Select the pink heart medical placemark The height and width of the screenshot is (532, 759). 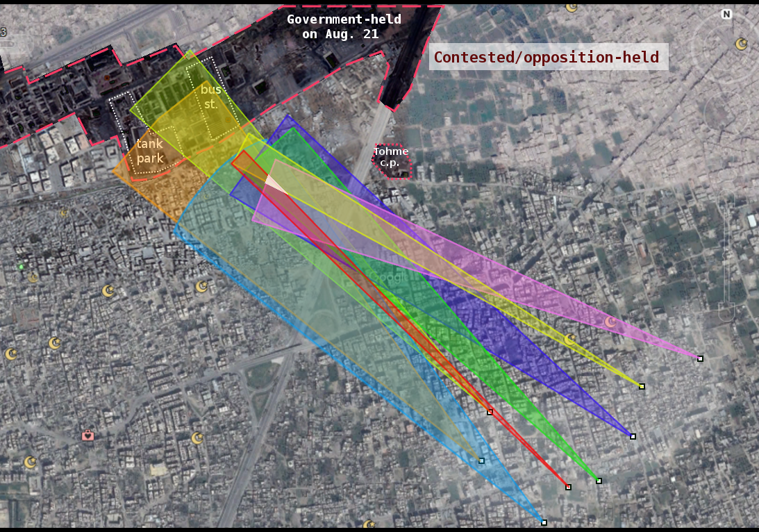[87, 435]
